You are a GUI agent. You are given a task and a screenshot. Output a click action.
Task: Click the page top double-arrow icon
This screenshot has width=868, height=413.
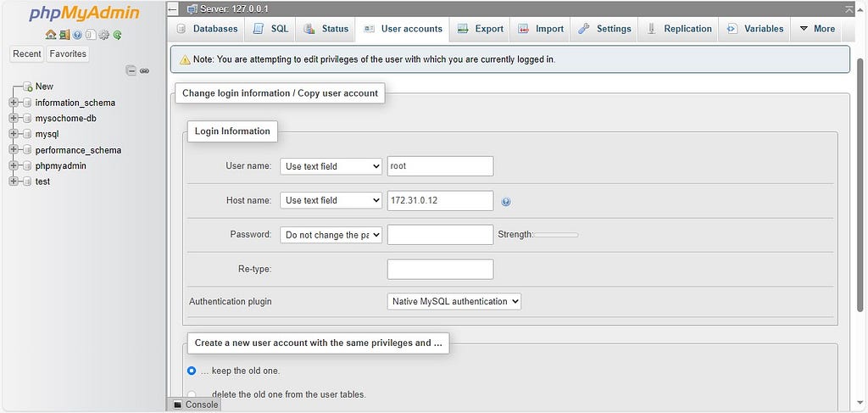849,8
